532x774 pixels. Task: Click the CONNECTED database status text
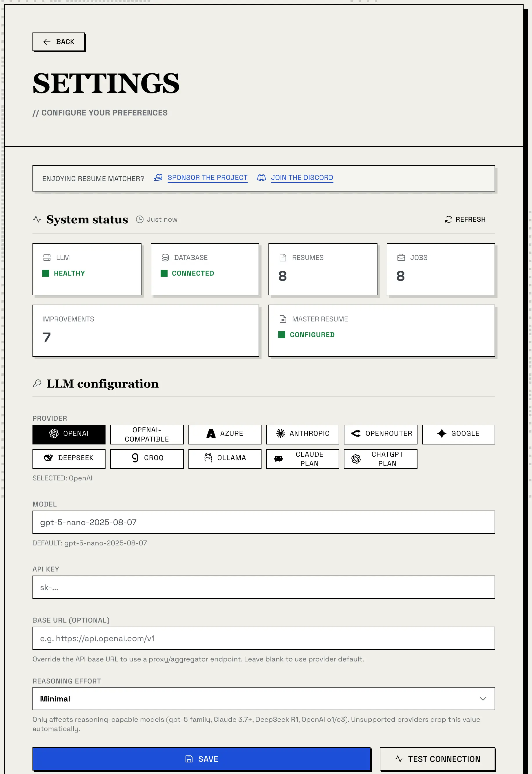tap(193, 274)
